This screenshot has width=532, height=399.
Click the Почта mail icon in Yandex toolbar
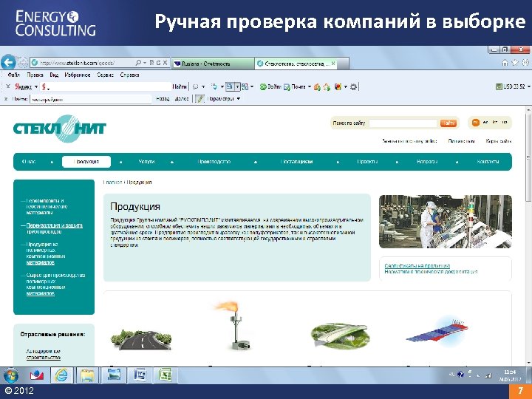[x=287, y=87]
